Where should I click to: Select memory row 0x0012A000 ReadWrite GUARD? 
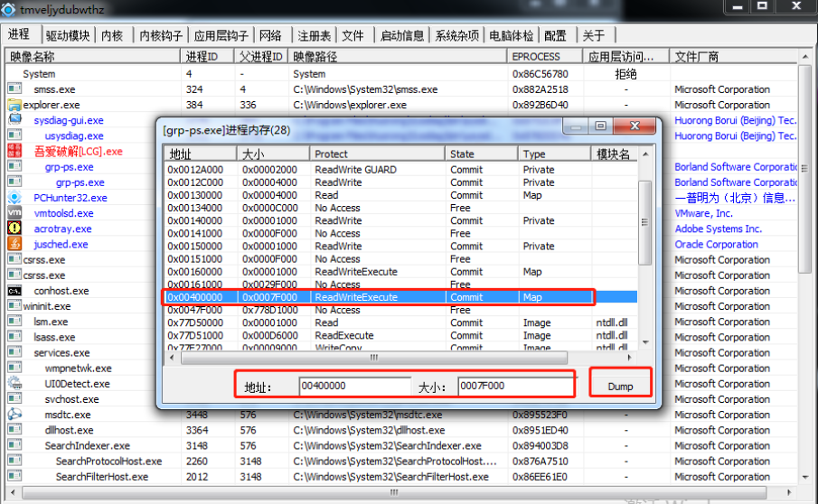point(400,170)
